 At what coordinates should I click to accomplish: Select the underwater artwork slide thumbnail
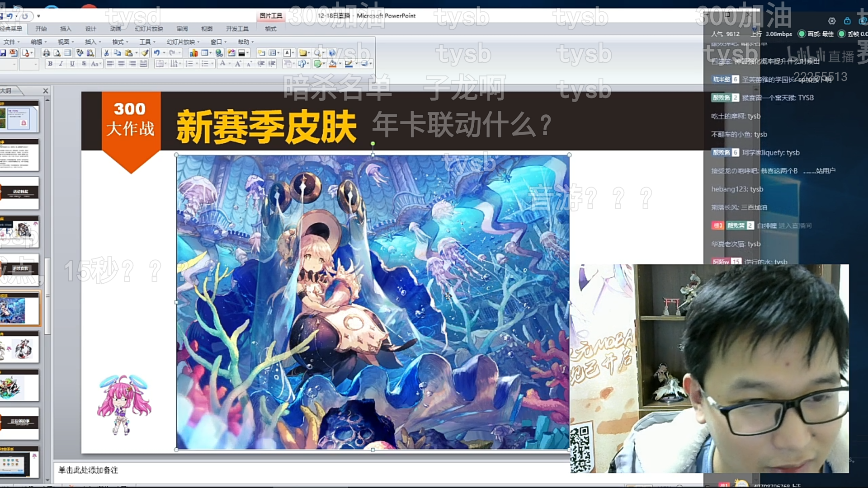[19, 309]
